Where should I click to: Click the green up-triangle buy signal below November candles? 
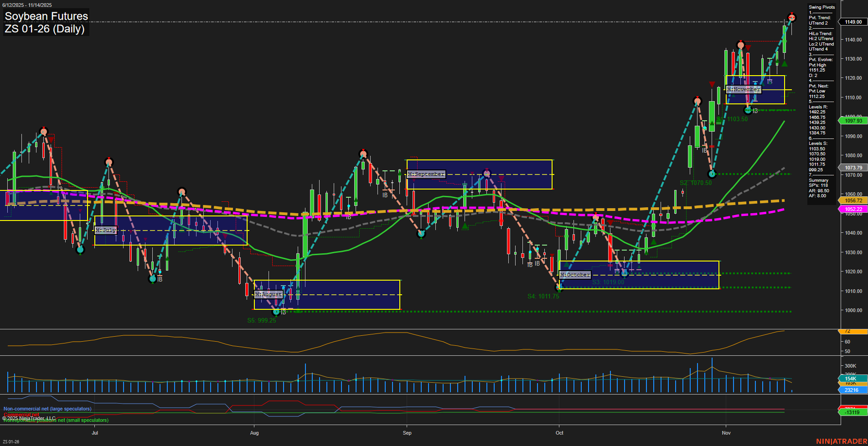pos(784,64)
